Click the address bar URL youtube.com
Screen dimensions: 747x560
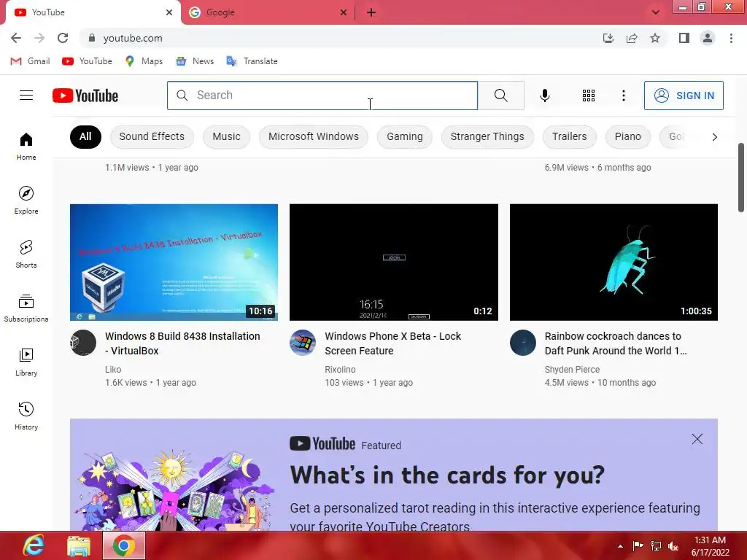click(133, 38)
